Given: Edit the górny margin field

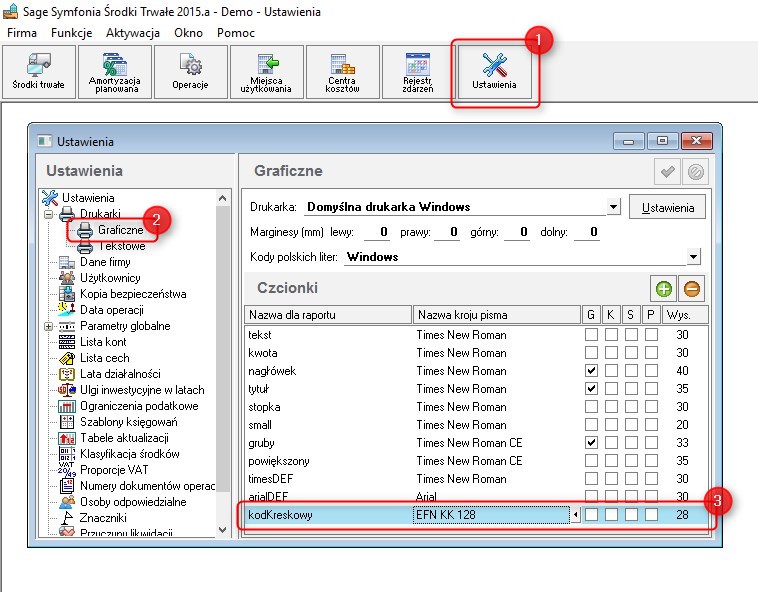Looking at the screenshot, I should [517, 232].
